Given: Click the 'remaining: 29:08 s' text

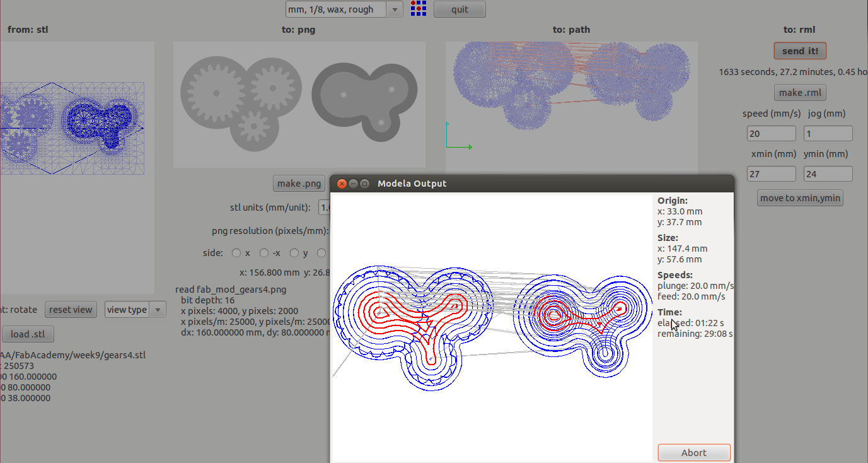Looking at the screenshot, I should pyautogui.click(x=695, y=334).
